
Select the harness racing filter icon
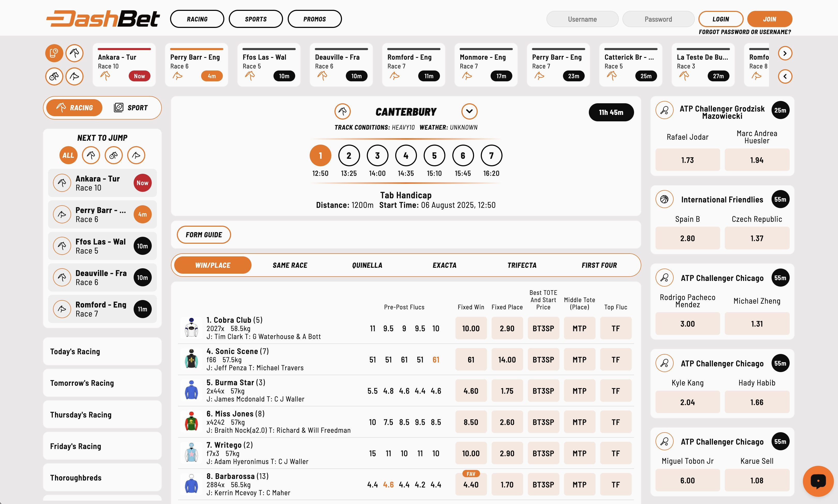pyautogui.click(x=54, y=76)
